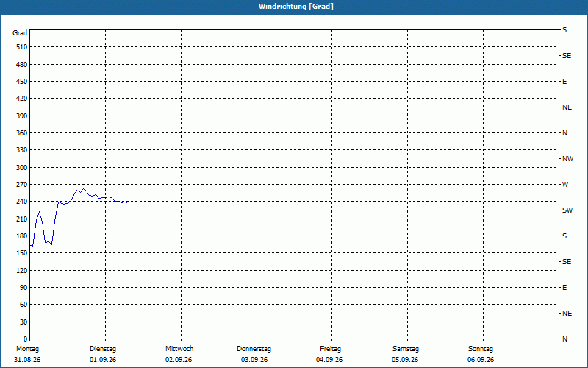Click the 'Montag' day label
The height and width of the screenshot is (368, 588).
click(27, 349)
